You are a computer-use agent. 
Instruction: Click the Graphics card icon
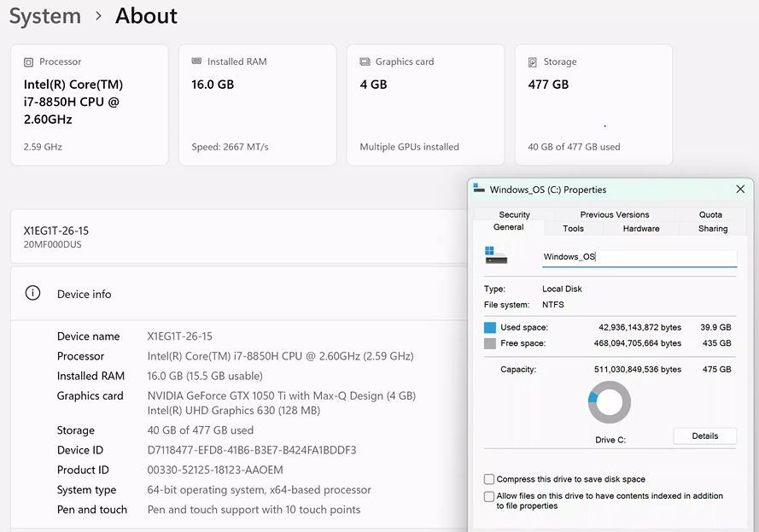365,61
